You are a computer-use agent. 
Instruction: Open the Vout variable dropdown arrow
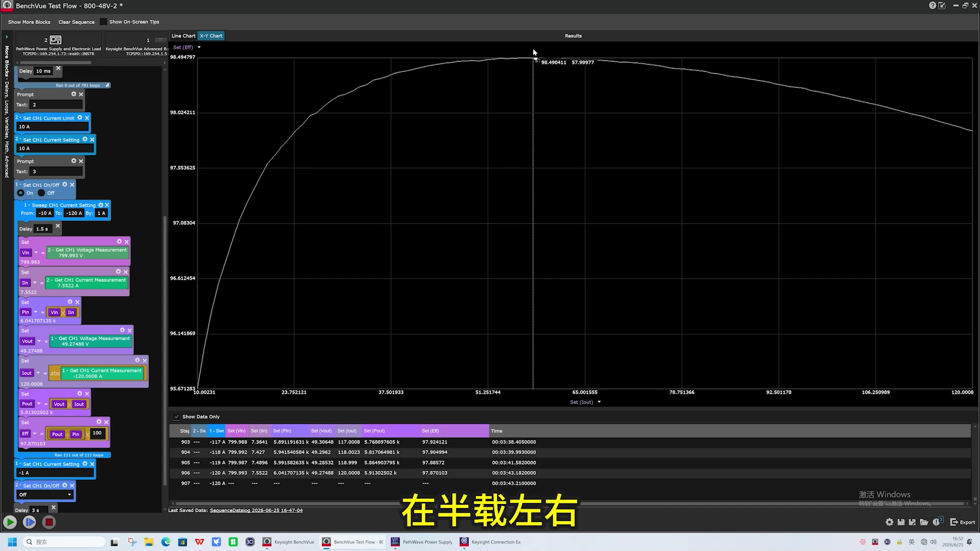[x=39, y=341]
